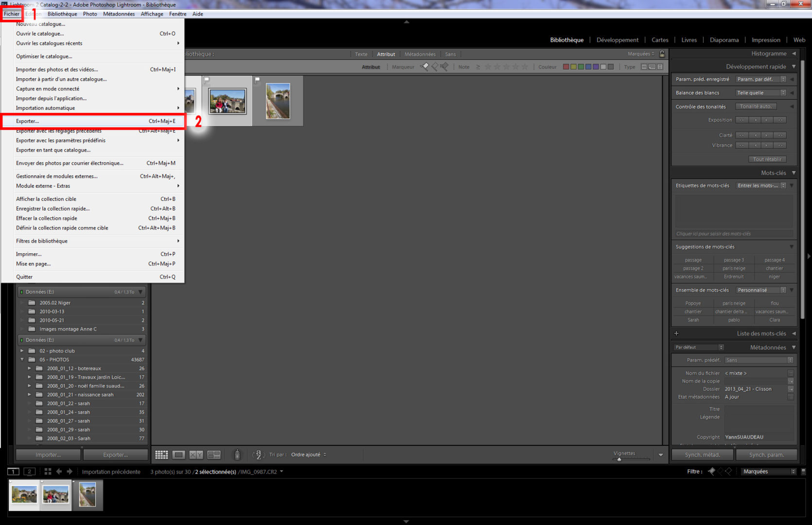Switch to Loupe view mode
The height and width of the screenshot is (525, 812).
click(178, 455)
